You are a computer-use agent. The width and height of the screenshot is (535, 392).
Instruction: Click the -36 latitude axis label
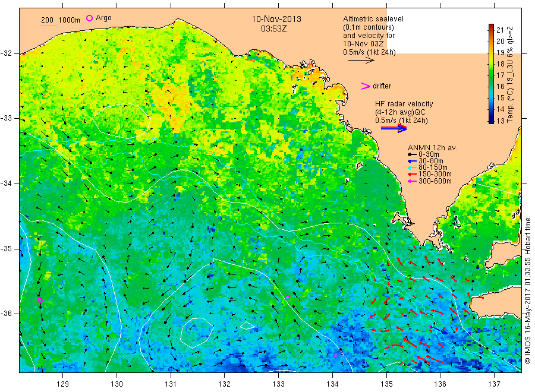pos(7,314)
